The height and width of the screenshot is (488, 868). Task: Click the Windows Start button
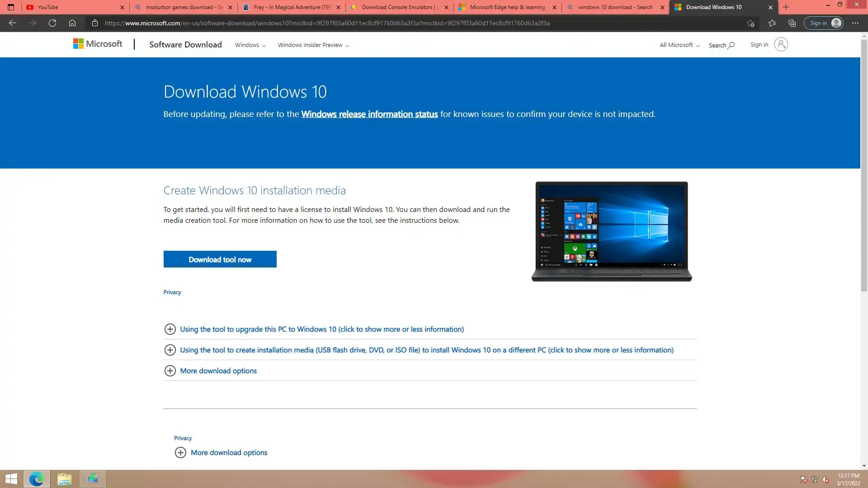tap(11, 479)
